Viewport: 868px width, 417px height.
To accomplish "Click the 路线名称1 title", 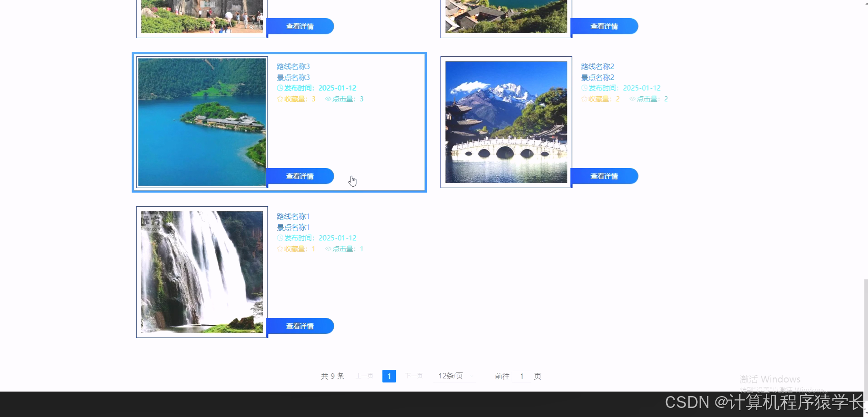I will 293,216.
